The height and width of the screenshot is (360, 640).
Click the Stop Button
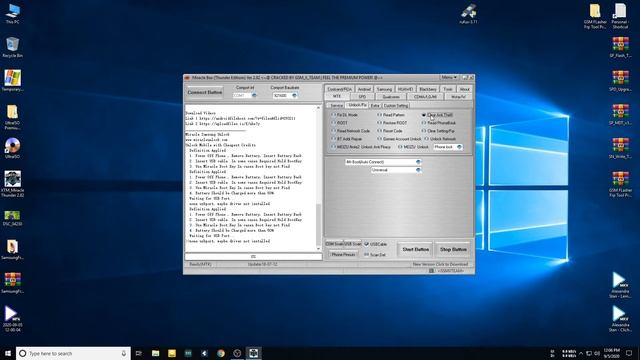453,249
